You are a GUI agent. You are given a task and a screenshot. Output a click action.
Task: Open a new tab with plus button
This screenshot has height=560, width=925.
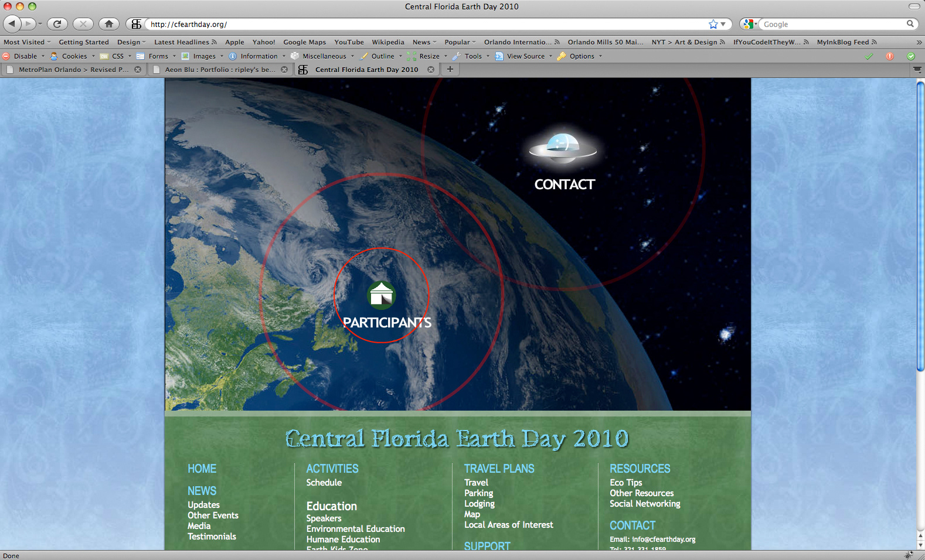click(x=450, y=69)
